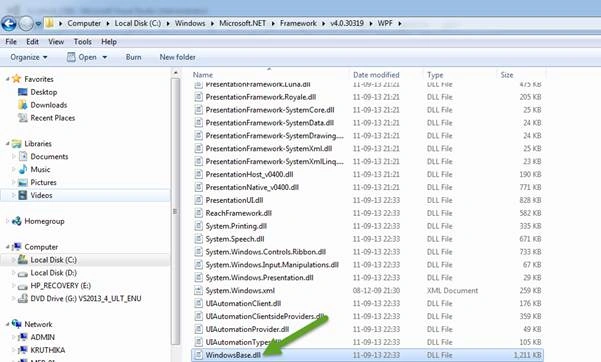
Task: Select DVD Drive (G:) VS2013_4_ULT_ENU
Action: click(86, 299)
